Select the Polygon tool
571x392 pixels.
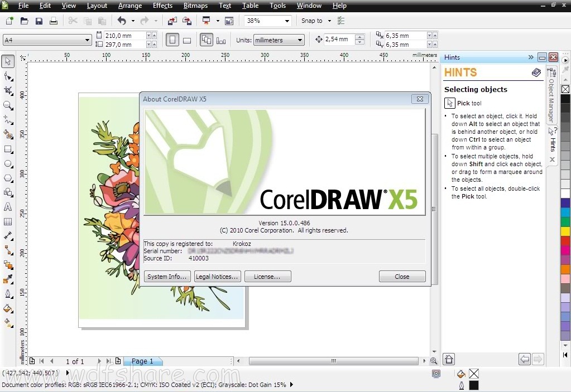[x=8, y=178]
